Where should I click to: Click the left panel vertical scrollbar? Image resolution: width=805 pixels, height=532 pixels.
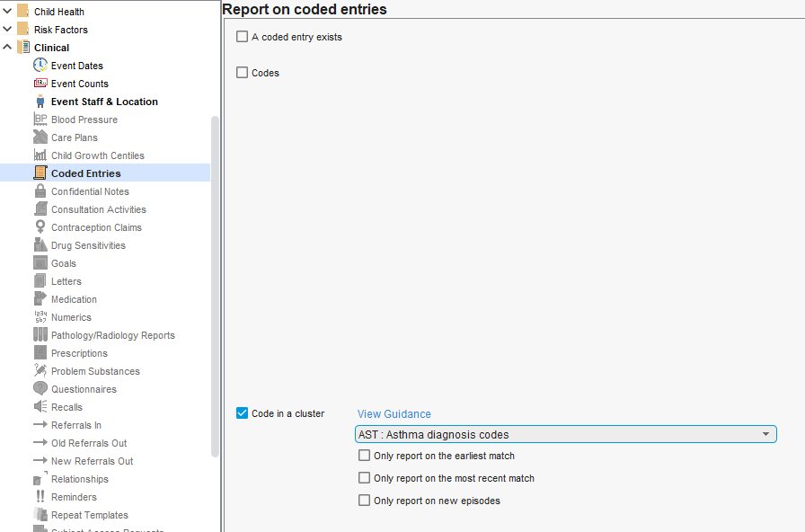pos(216,288)
